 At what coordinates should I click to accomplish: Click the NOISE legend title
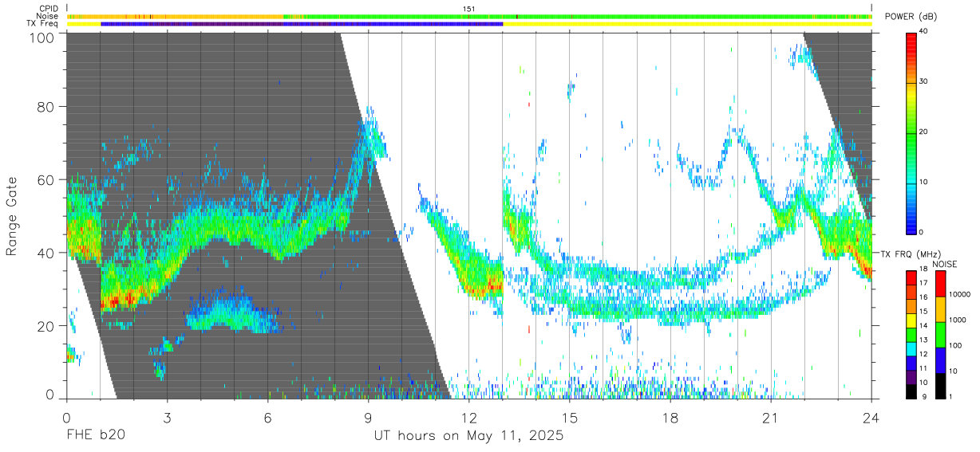click(x=945, y=264)
